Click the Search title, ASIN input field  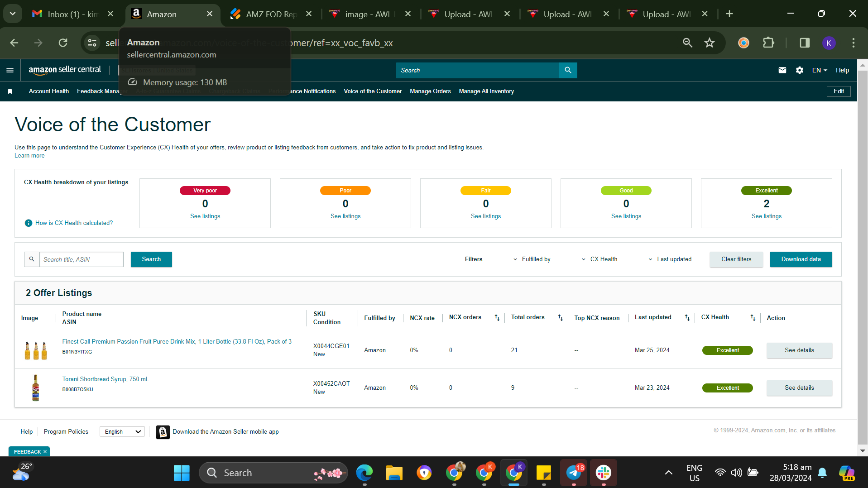[82, 259]
